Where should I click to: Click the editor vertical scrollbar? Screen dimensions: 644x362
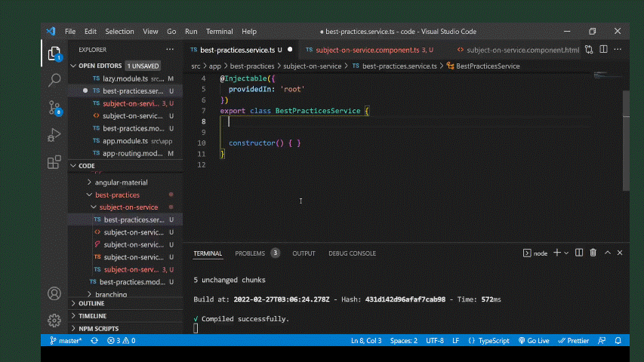pos(626,140)
